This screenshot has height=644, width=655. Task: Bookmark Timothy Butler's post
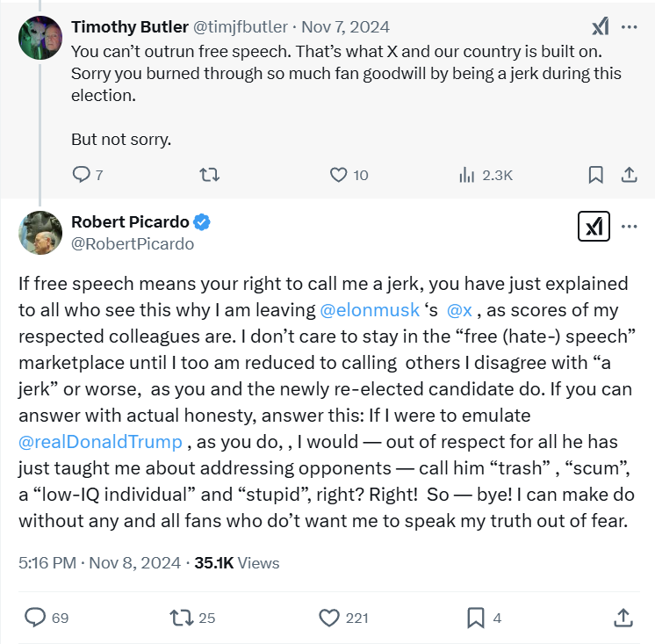click(x=595, y=175)
